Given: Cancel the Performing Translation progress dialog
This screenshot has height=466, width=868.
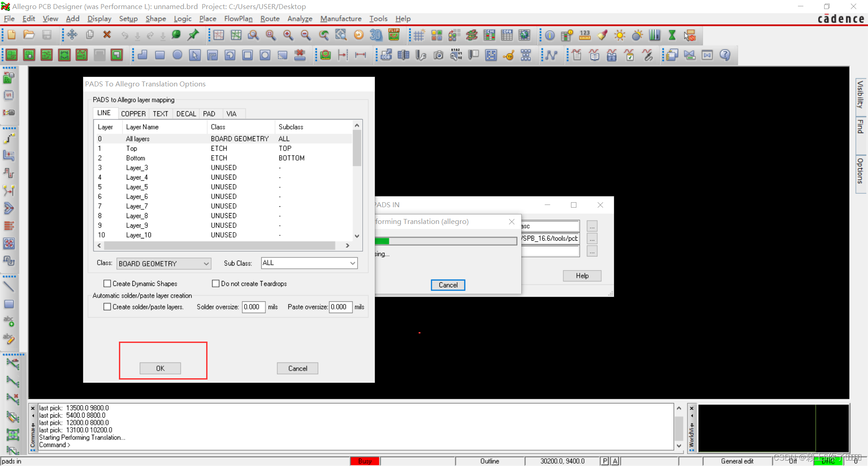Looking at the screenshot, I should [x=448, y=285].
